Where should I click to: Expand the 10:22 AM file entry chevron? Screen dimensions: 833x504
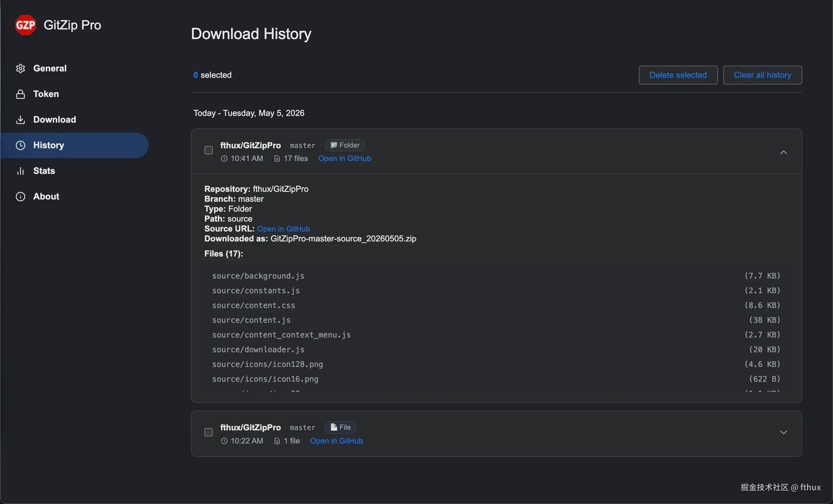pos(784,432)
